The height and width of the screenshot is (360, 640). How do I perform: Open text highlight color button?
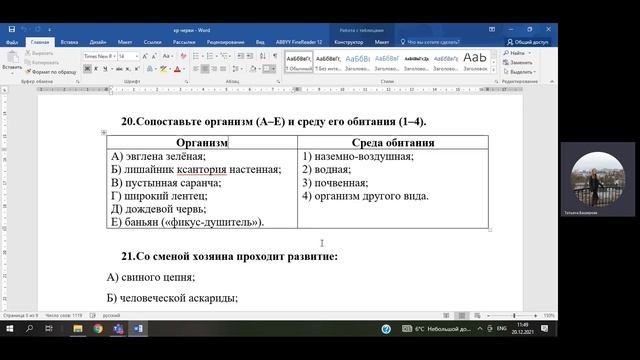click(x=163, y=69)
